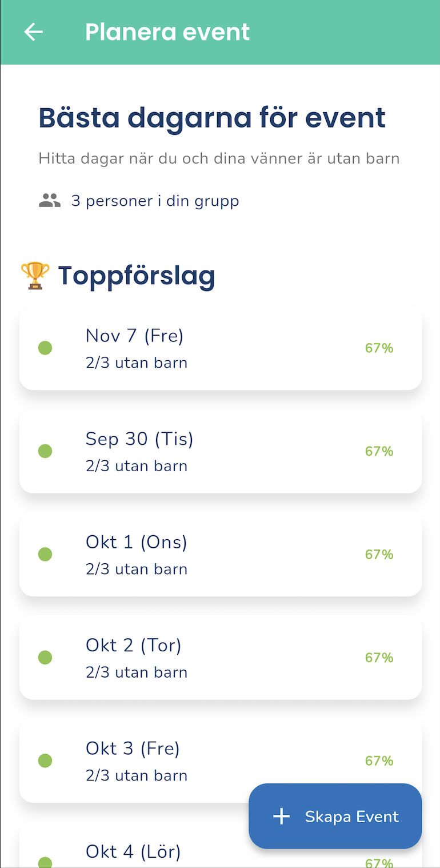
Task: Click green dot on Okt 1 card
Action: [45, 554]
